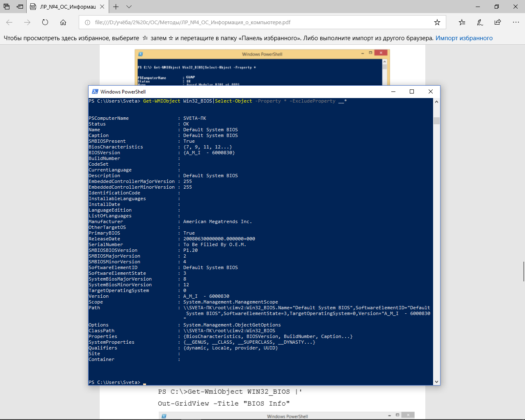525x420 pixels.
Task: Click the PowerShell scrollbar down arrow
Action: (x=436, y=382)
